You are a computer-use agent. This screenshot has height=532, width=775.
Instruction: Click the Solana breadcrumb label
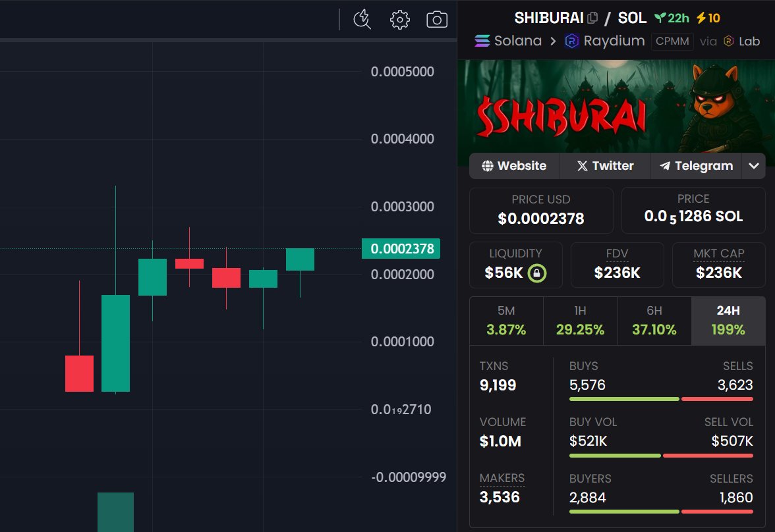click(517, 41)
